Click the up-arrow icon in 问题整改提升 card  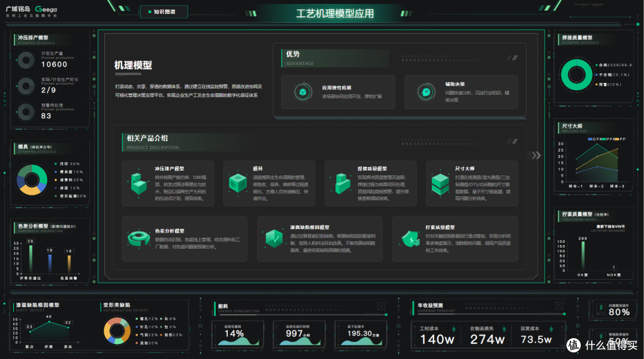tap(601, 308)
